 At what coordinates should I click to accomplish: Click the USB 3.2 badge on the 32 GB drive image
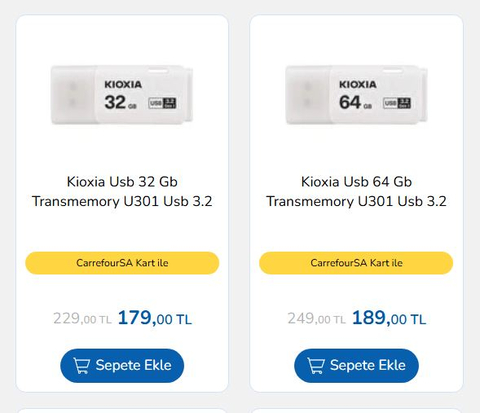pyautogui.click(x=162, y=103)
